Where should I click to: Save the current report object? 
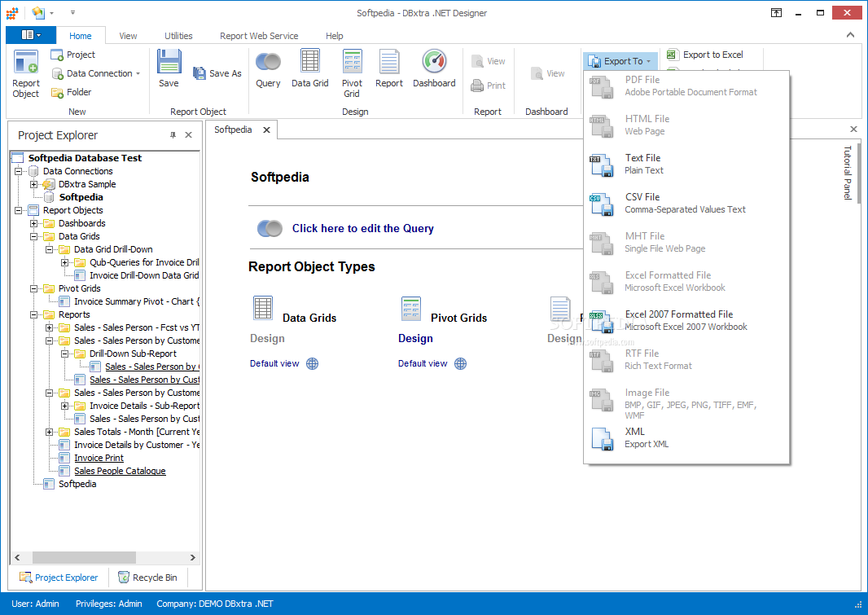pyautogui.click(x=169, y=68)
